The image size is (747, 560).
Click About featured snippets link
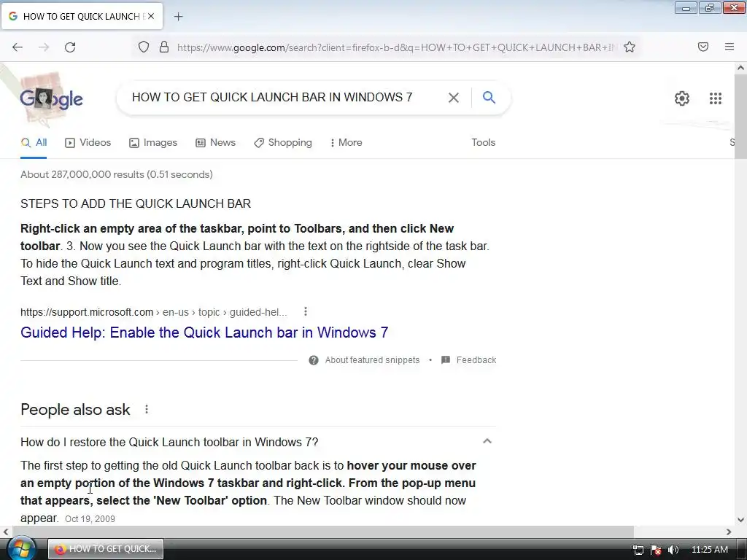(372, 360)
